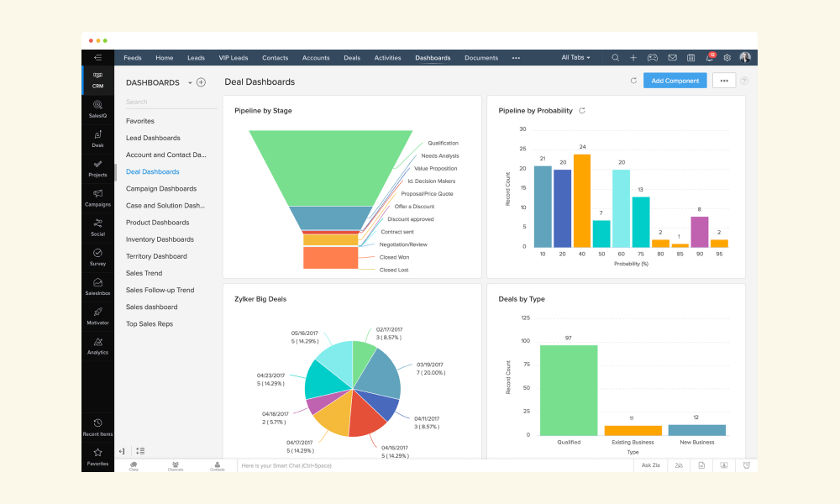
Task: Click the plus create icon in the top bar
Action: (633, 57)
